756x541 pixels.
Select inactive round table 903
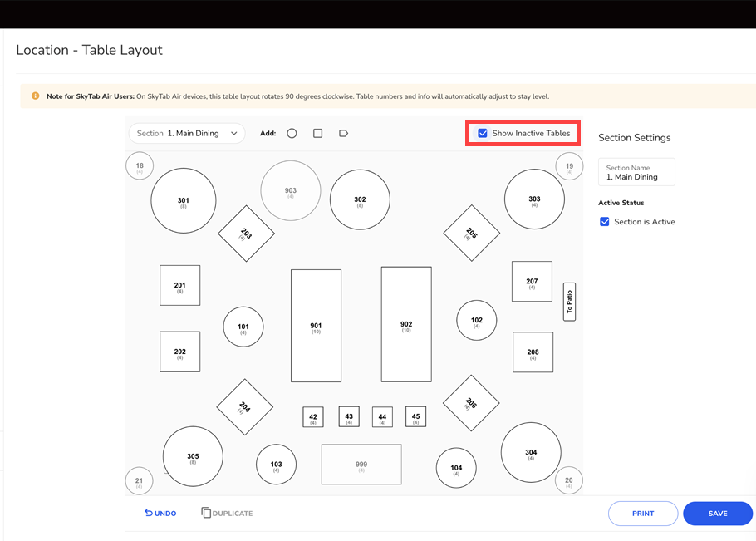(291, 191)
